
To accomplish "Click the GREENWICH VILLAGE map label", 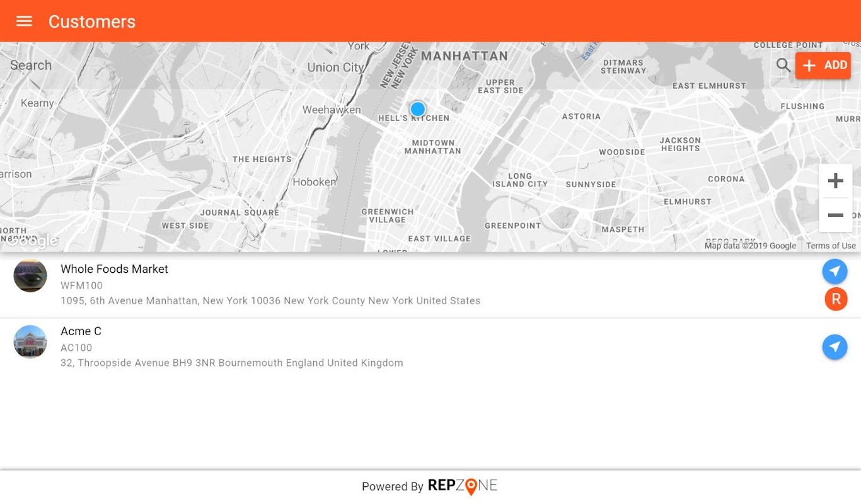I will 388,216.
